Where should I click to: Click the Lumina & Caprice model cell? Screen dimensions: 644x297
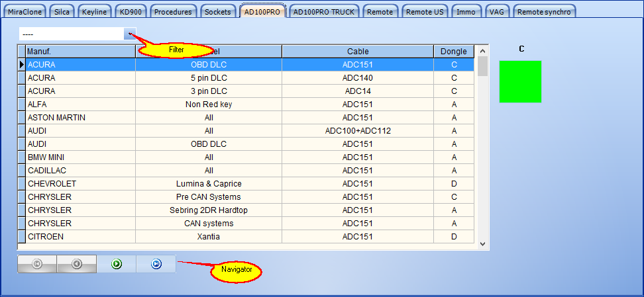tap(209, 184)
